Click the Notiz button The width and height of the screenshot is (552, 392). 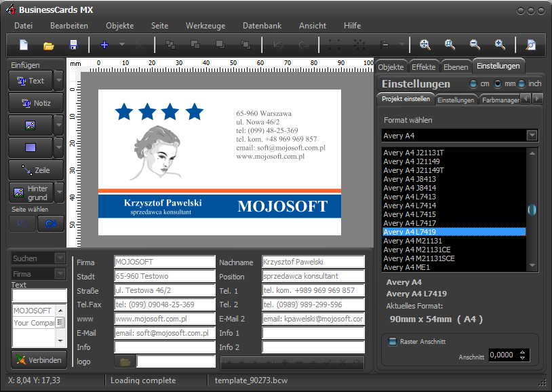(x=36, y=103)
